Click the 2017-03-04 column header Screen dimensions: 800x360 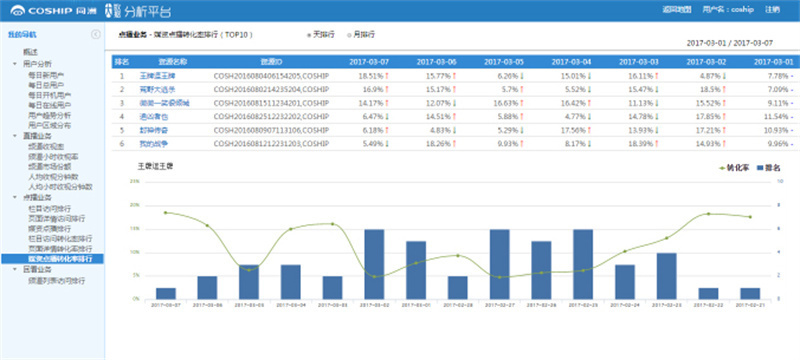pos(571,62)
